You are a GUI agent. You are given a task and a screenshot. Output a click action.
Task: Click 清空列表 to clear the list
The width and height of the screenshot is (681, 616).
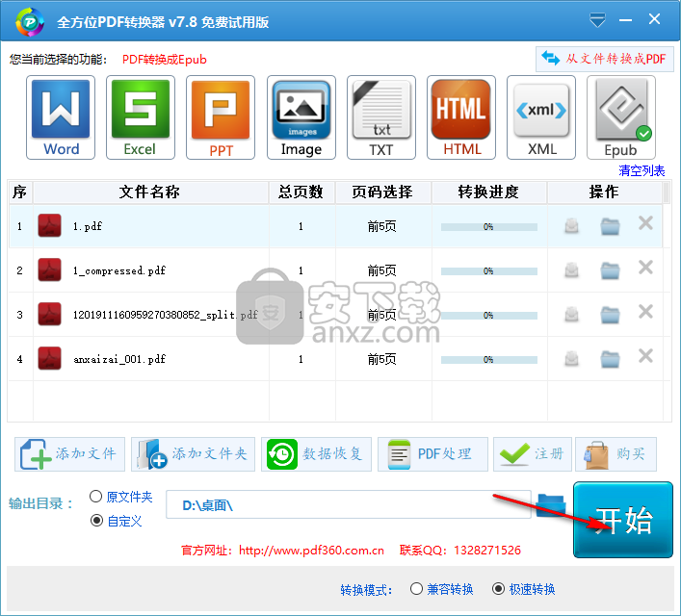coord(642,170)
